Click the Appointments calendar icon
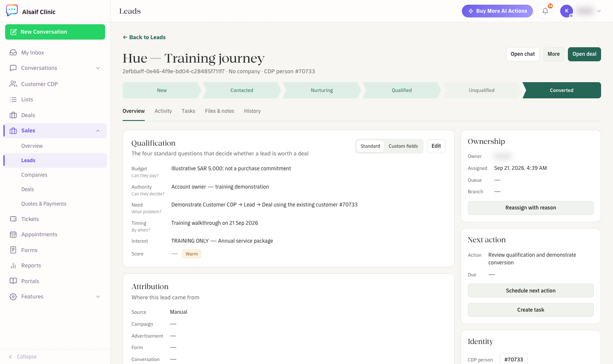 click(x=13, y=235)
